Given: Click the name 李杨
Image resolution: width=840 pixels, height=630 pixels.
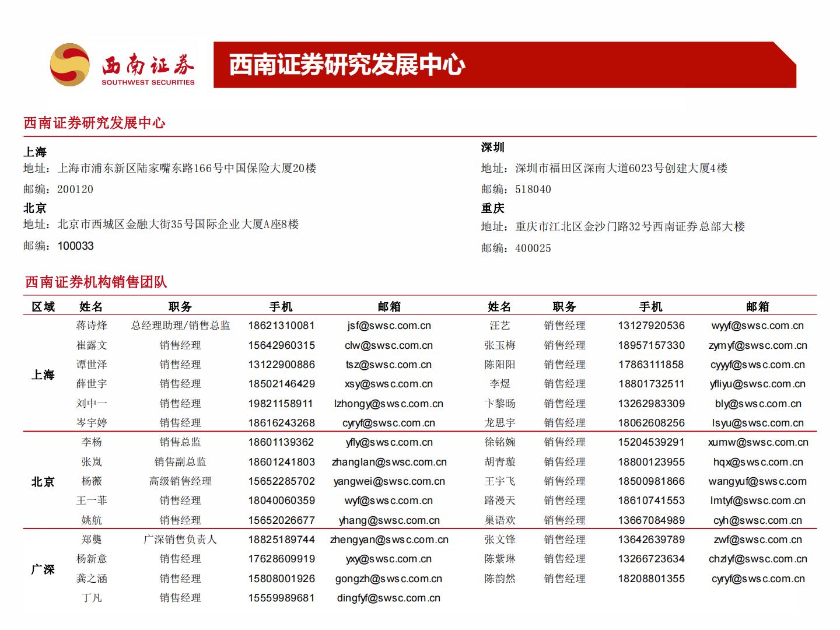Looking at the screenshot, I should (x=92, y=442).
